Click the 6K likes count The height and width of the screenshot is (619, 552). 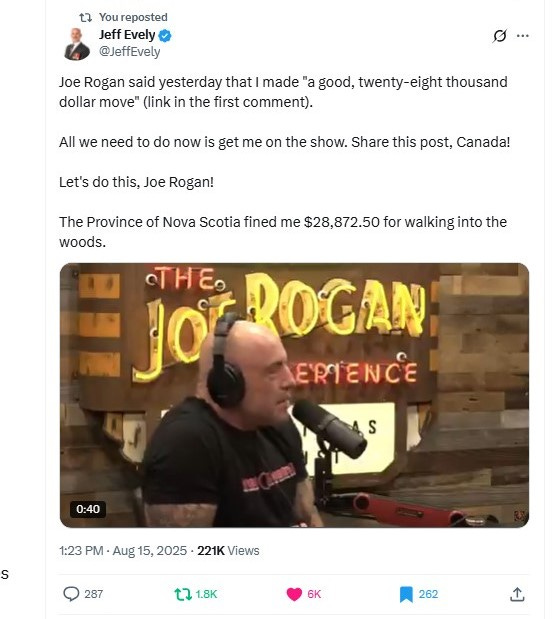click(314, 594)
